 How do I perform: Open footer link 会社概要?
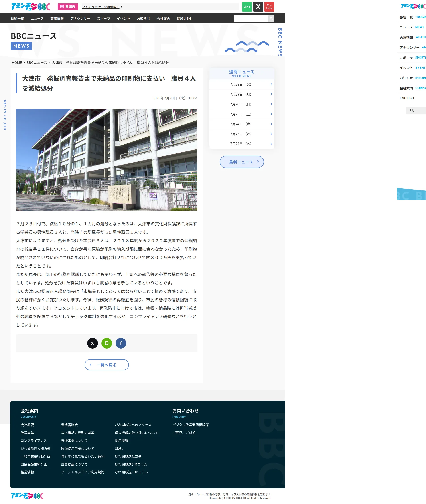[x=27, y=425]
